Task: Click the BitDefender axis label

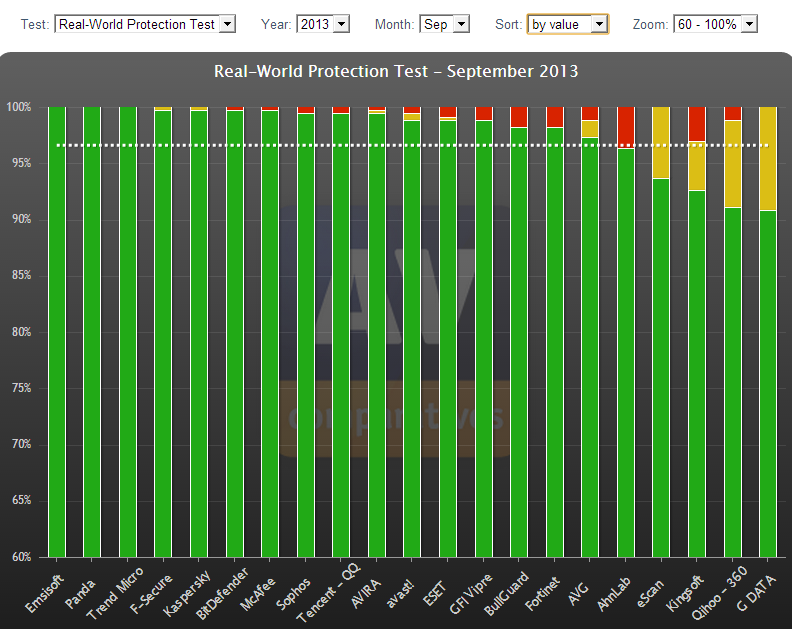Action: tap(222, 594)
